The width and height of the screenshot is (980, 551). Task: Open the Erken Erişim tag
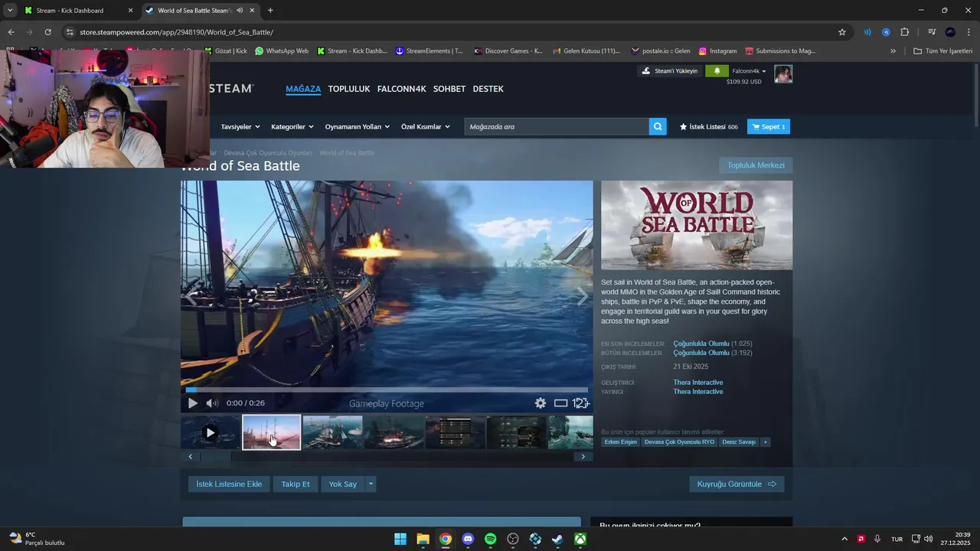620,442
